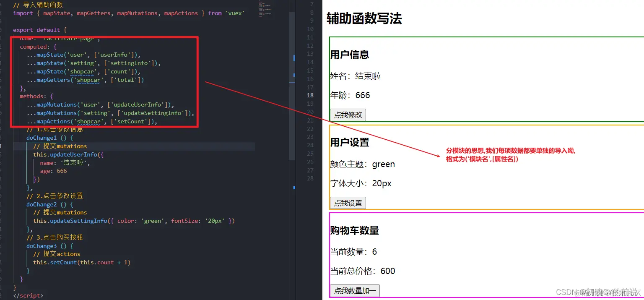Click the mapGetters('shopcar', ['total']) line
This screenshot has width=644, height=300.
(85, 80)
